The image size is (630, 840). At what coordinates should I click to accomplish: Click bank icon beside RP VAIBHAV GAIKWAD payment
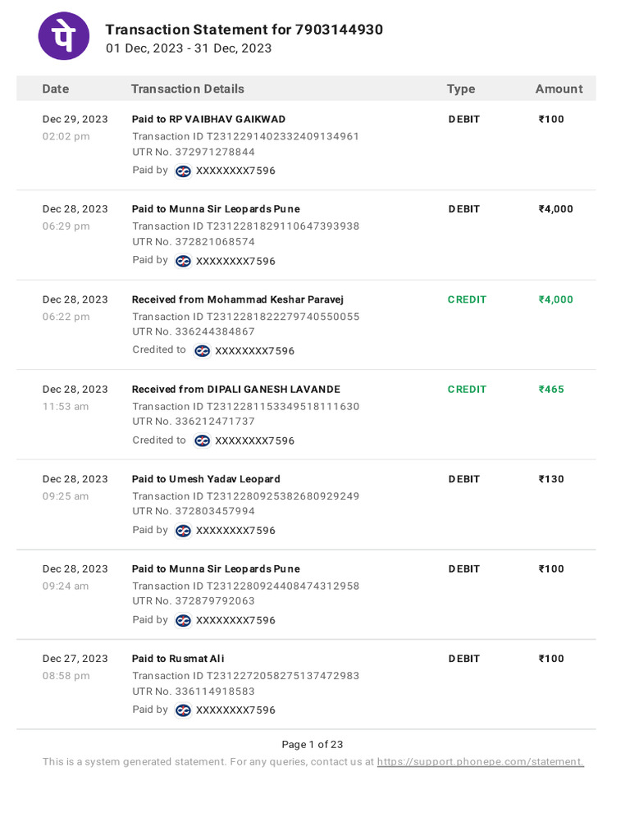click(183, 171)
